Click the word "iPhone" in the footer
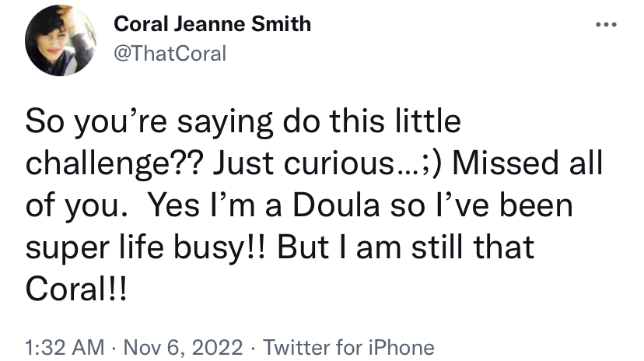The image size is (644, 361). (x=401, y=348)
